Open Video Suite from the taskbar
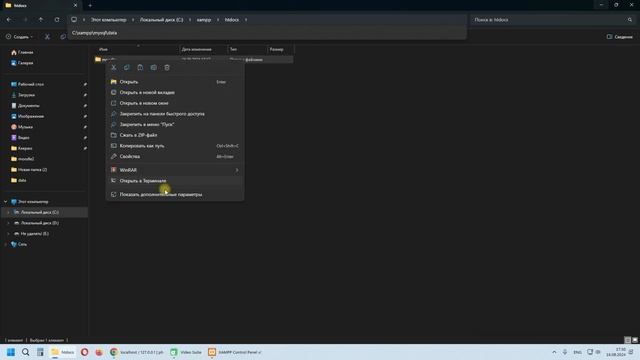The image size is (640, 360). 186,352
